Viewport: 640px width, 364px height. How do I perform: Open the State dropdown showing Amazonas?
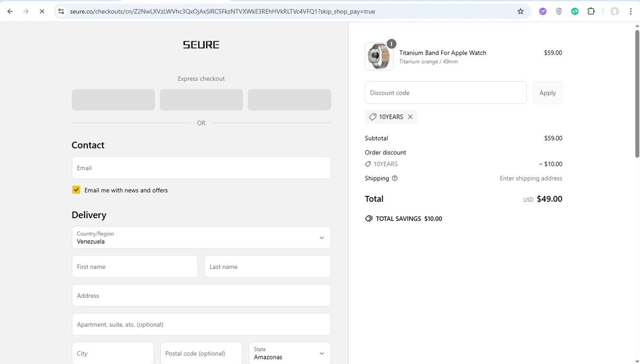coord(290,353)
